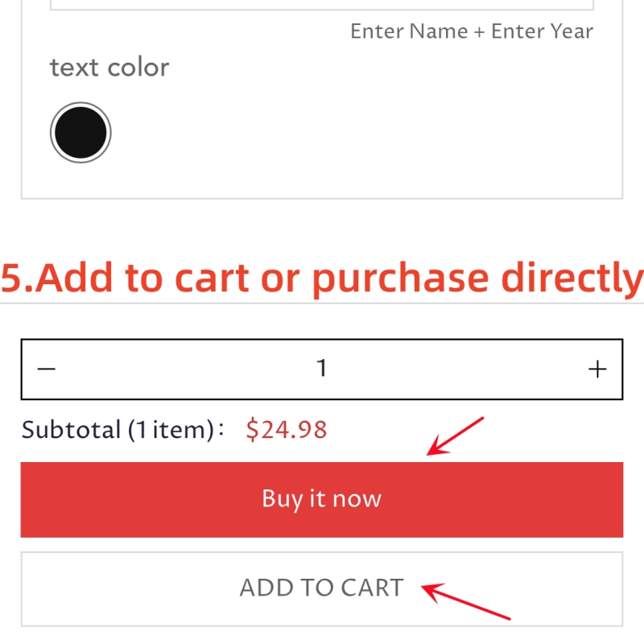
Task: Focus the quantity field showing 1
Action: (x=322, y=369)
